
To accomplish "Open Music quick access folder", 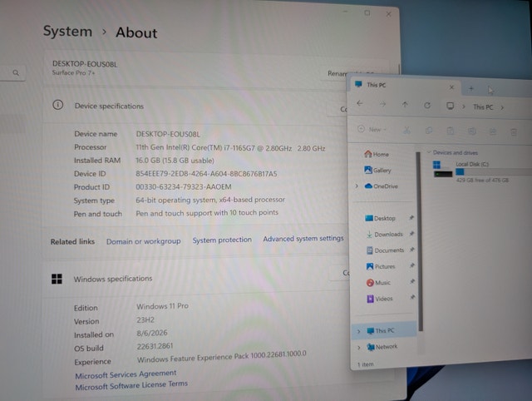I will [378, 283].
